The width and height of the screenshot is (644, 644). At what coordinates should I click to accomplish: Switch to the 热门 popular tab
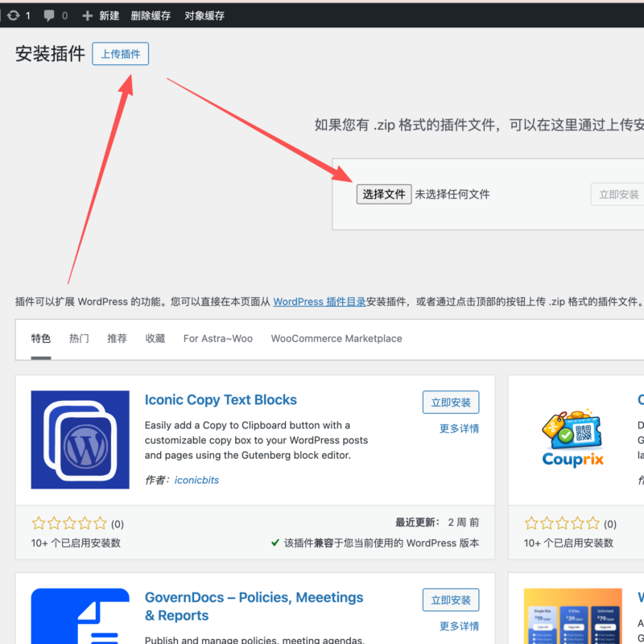point(79,339)
